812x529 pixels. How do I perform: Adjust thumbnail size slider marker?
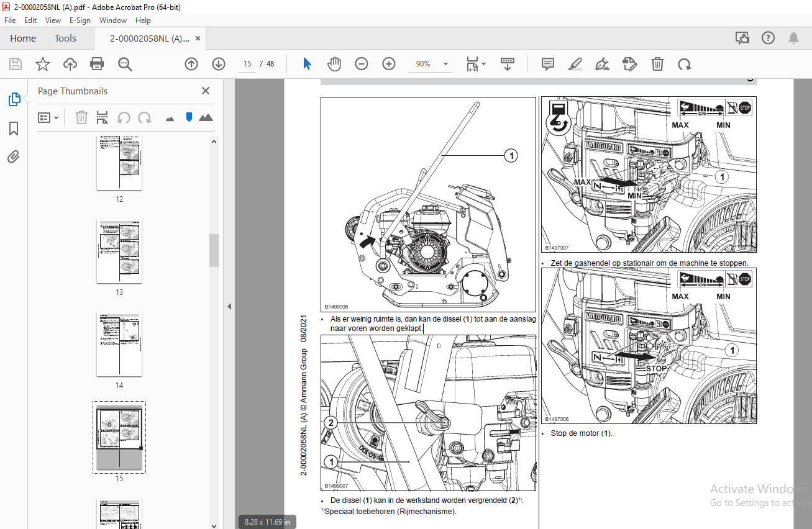(x=189, y=117)
